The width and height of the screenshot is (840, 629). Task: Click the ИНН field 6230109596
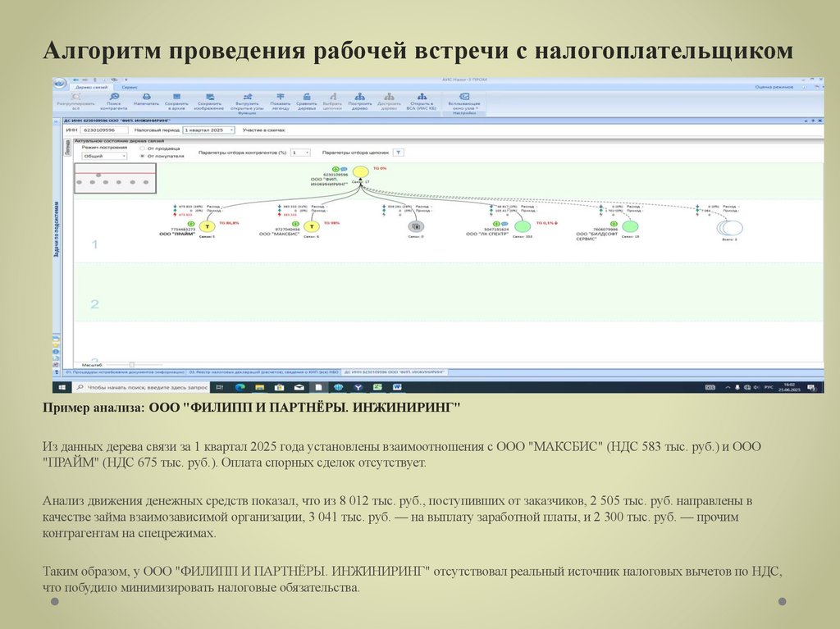(x=104, y=130)
